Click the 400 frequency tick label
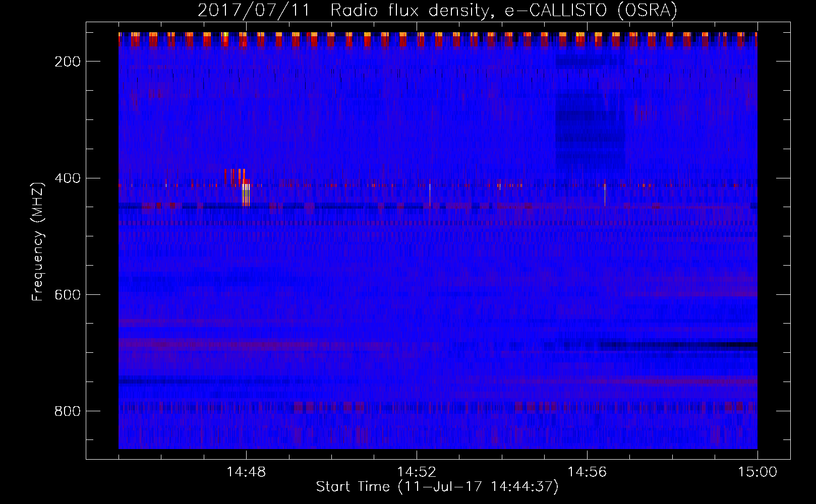816x504 pixels. pos(68,178)
